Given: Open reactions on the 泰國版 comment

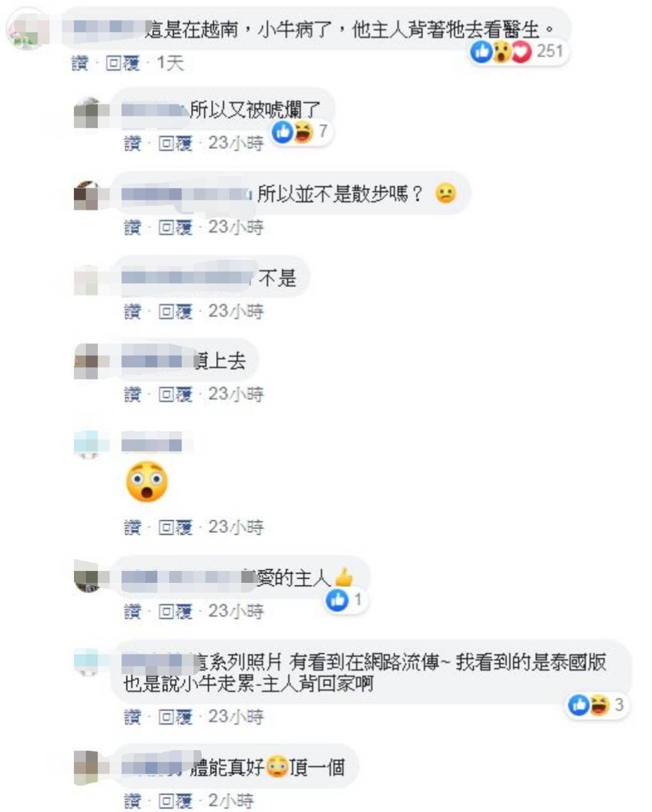Looking at the screenshot, I should (x=589, y=705).
